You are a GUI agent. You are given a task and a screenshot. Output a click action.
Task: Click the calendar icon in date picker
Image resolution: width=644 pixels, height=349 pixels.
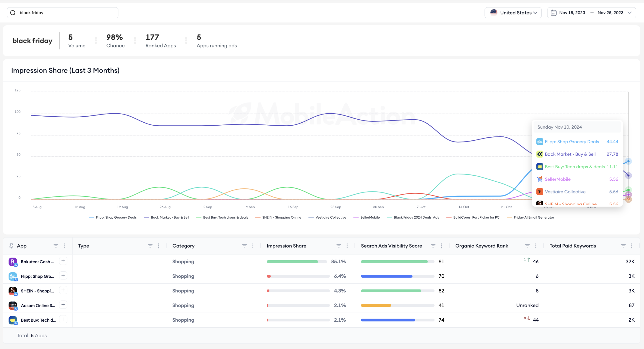[x=553, y=13]
